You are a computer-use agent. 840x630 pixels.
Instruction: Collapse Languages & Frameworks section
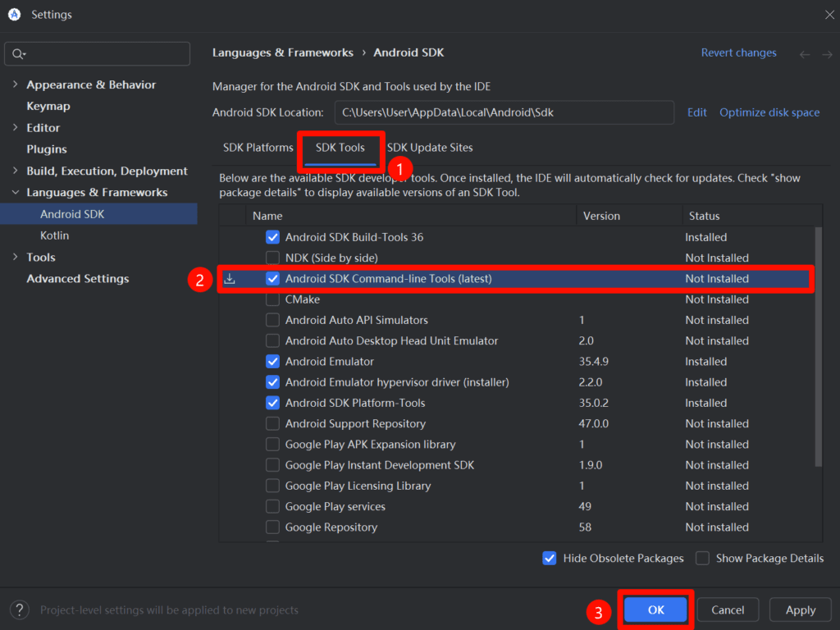coord(16,193)
